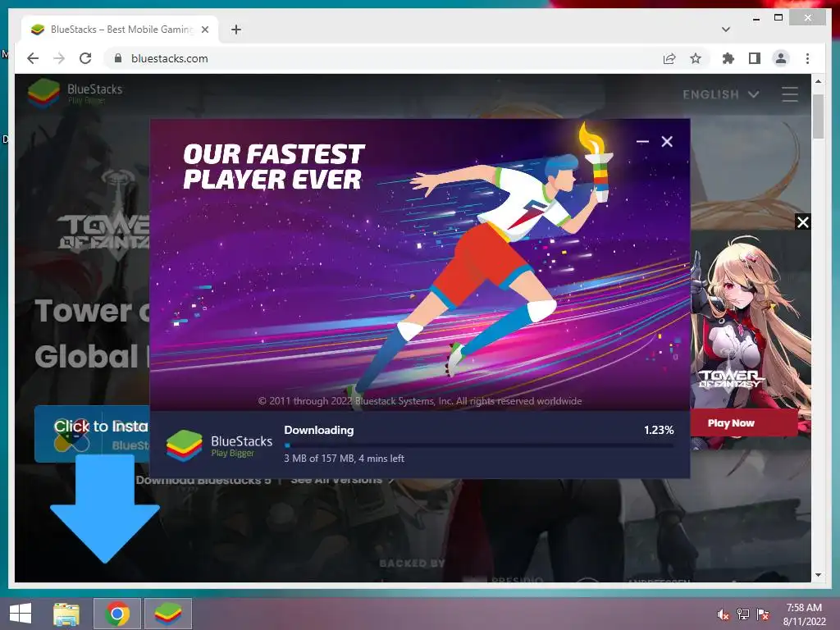Share this page icon
This screenshot has width=840, height=630.
[669, 58]
